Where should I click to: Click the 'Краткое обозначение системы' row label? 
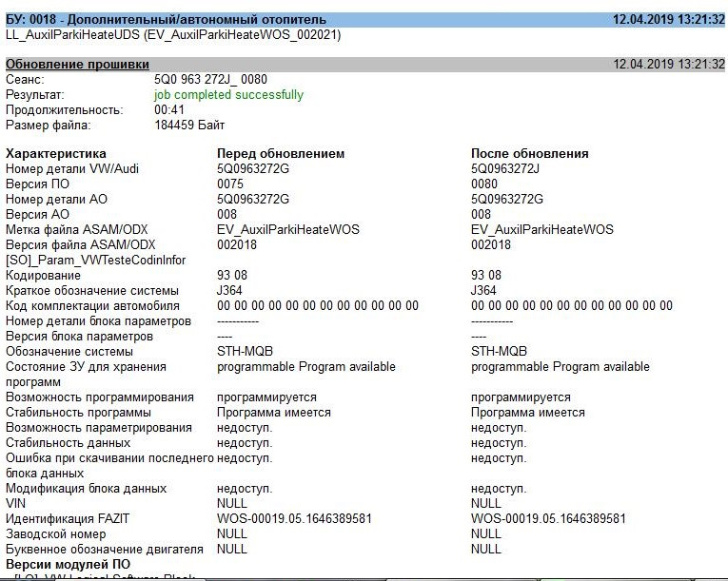pos(92,291)
